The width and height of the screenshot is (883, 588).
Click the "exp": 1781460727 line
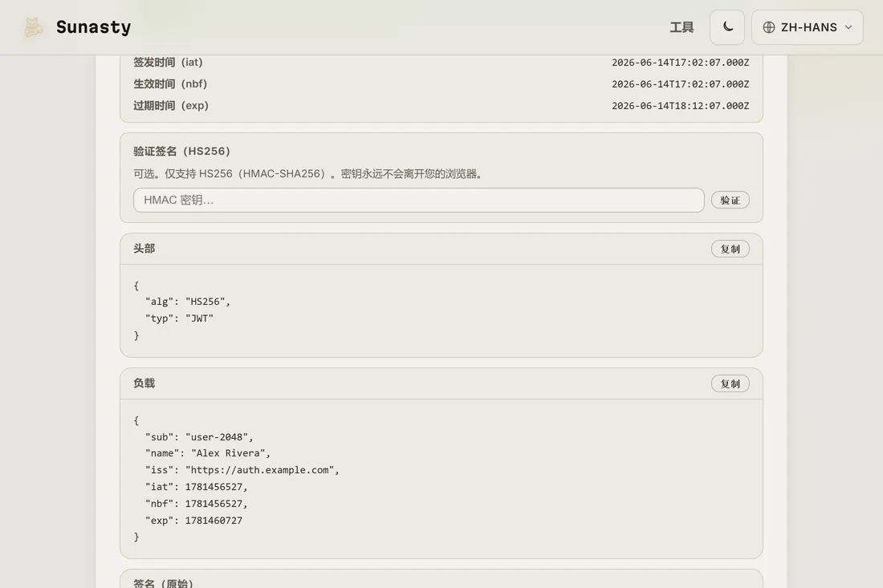coord(193,521)
